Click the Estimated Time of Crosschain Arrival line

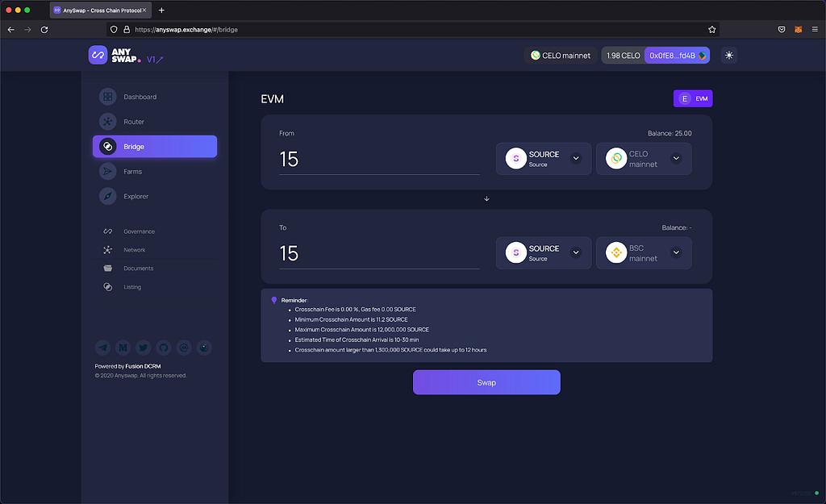pos(357,339)
